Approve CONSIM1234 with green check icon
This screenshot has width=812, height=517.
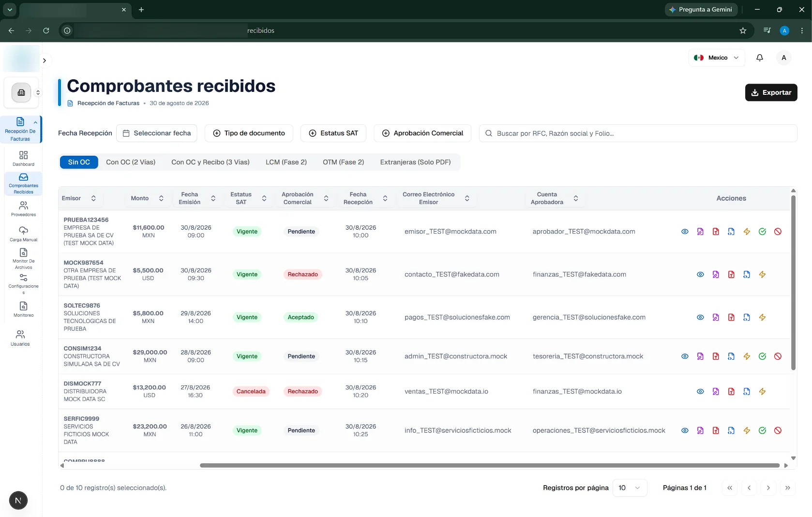pos(762,356)
